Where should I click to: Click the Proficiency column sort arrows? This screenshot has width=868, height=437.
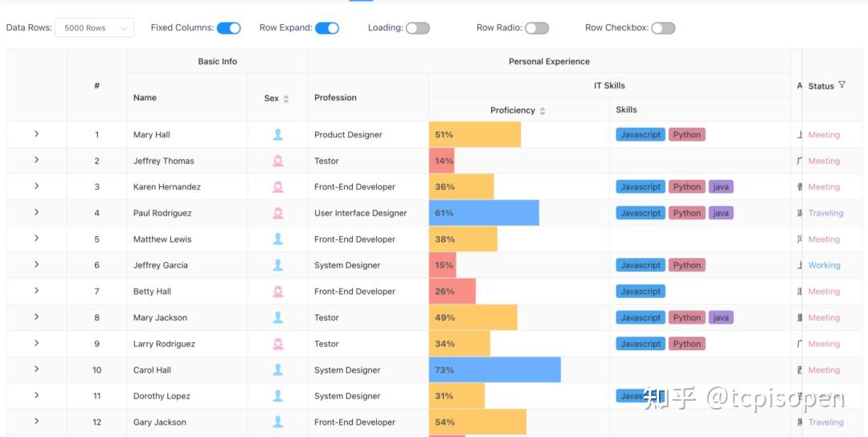pos(542,111)
